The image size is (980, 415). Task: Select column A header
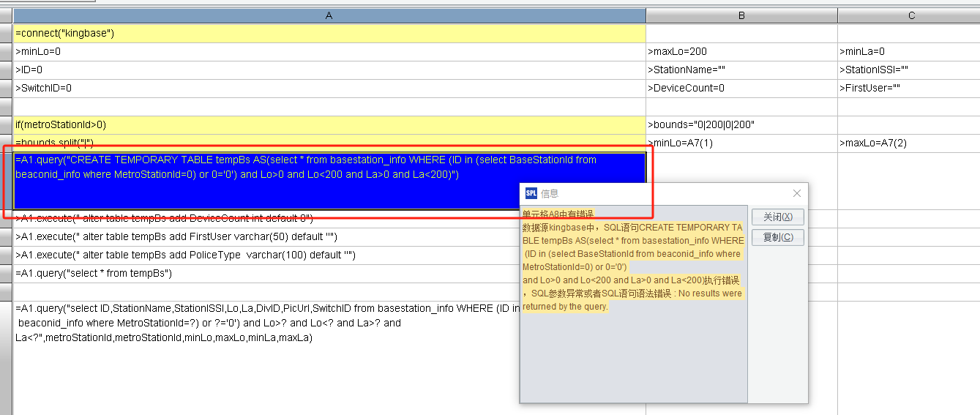click(x=329, y=15)
